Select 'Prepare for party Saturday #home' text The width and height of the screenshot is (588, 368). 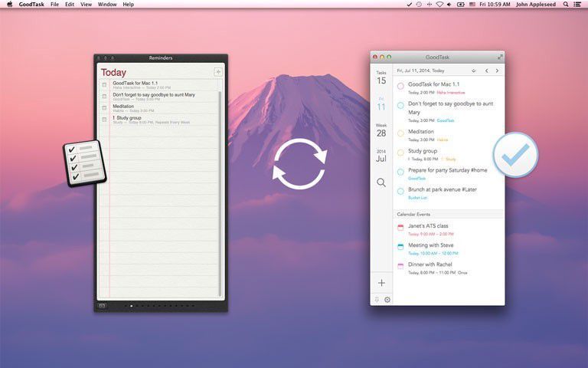coord(447,170)
